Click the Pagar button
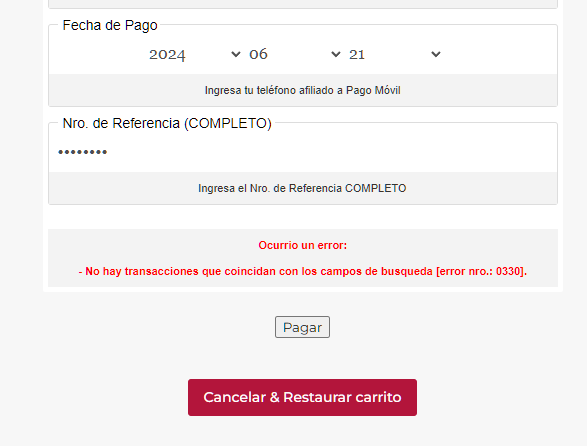The image size is (587, 446). click(x=302, y=327)
